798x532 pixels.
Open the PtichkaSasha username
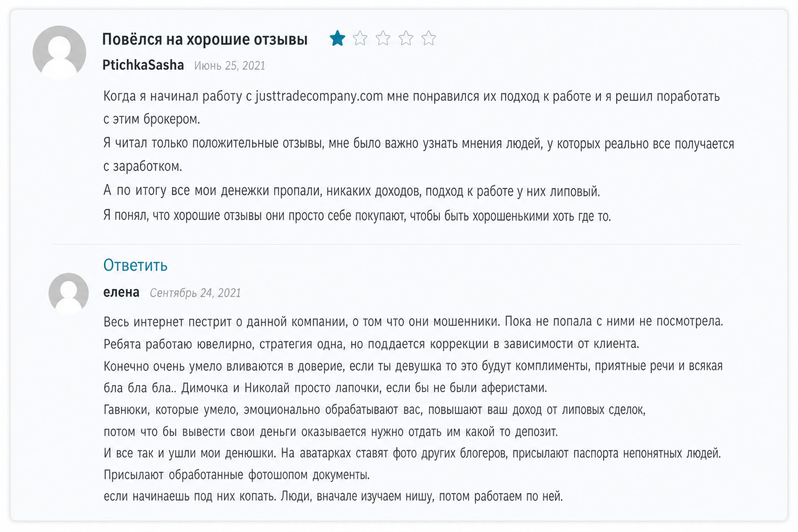tap(143, 65)
